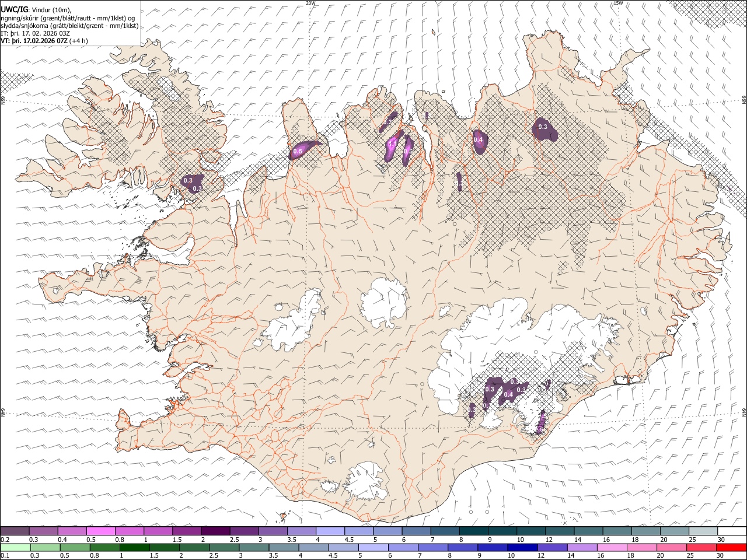Viewport: 747px width, 560px height.
Task: Click the 0.2 dark mauve swatch in snow legend
Action: 15,531
